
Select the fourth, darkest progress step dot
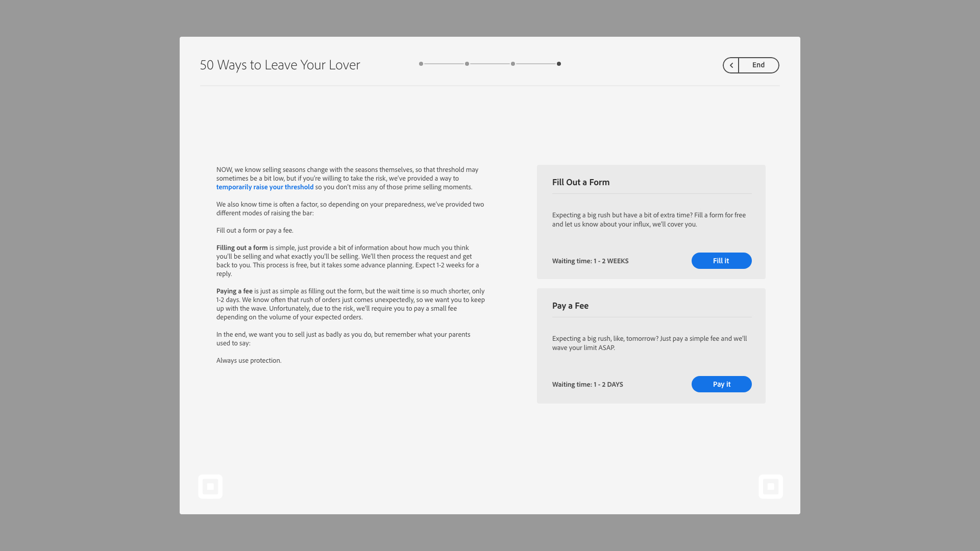(559, 64)
